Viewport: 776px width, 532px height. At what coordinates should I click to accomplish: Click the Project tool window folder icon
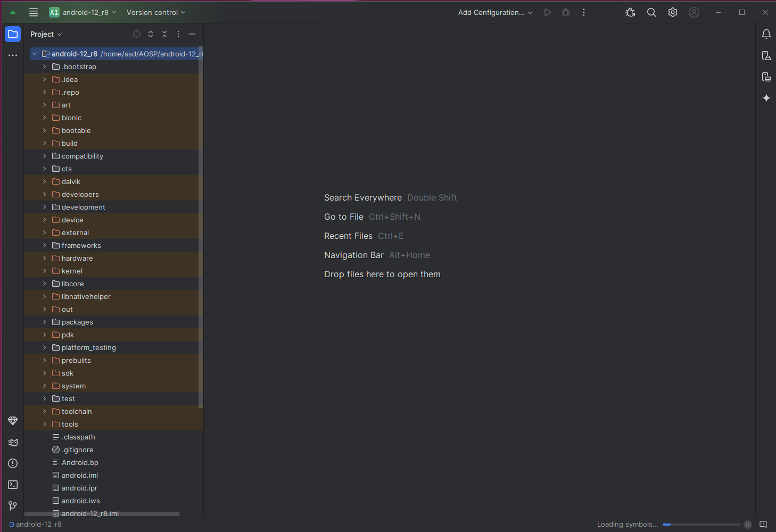coord(12,34)
